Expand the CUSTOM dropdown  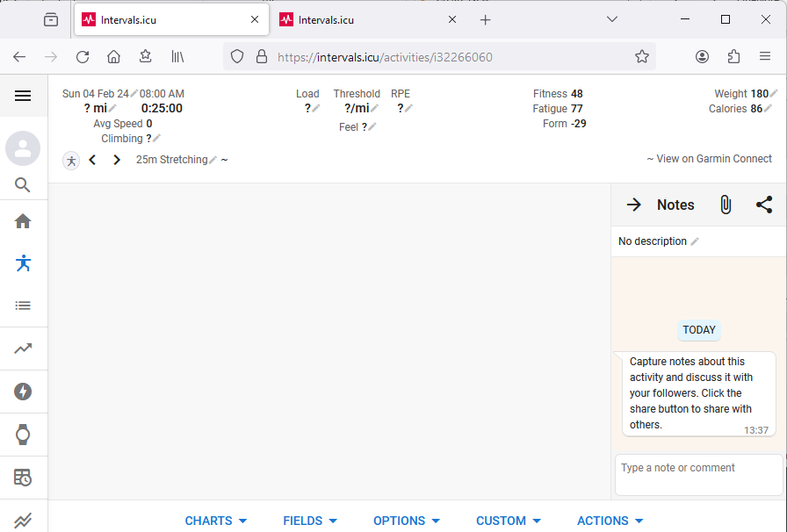509,521
